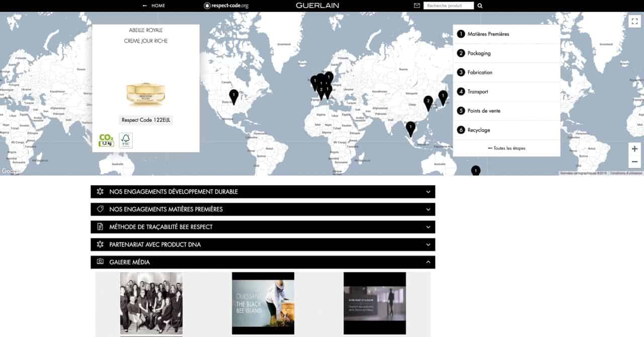Select step 2 Packaging
644x337 pixels.
coord(507,53)
